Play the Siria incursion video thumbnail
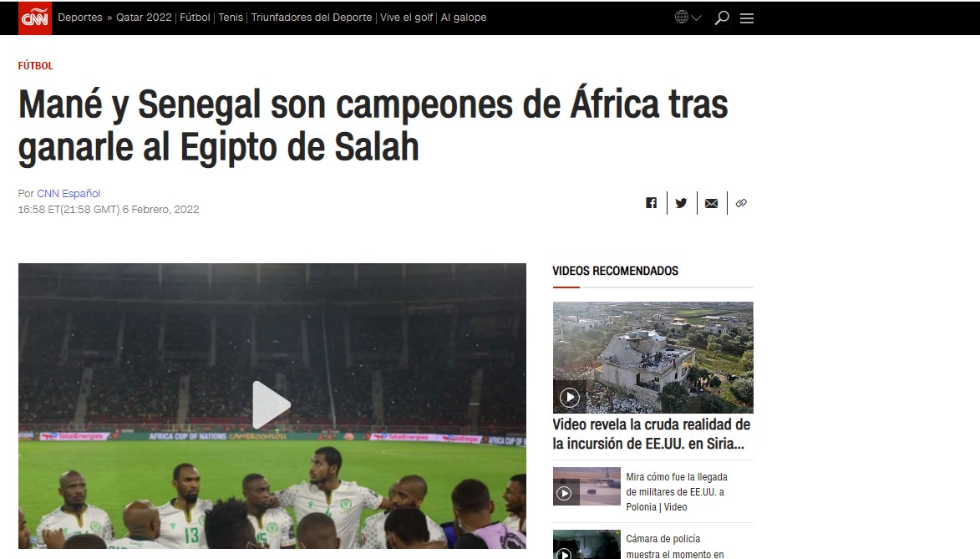The height and width of the screenshot is (559, 980). pyautogui.click(x=570, y=397)
